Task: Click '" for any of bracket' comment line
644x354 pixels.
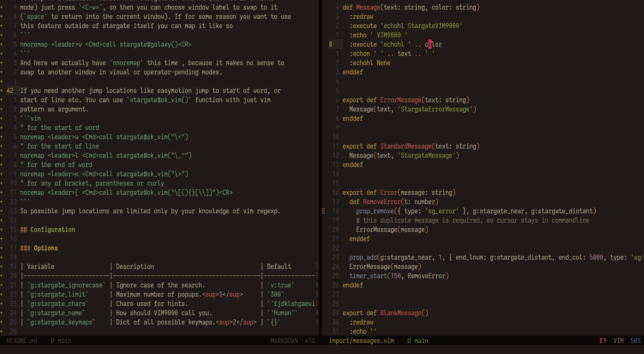Action: click(x=92, y=183)
